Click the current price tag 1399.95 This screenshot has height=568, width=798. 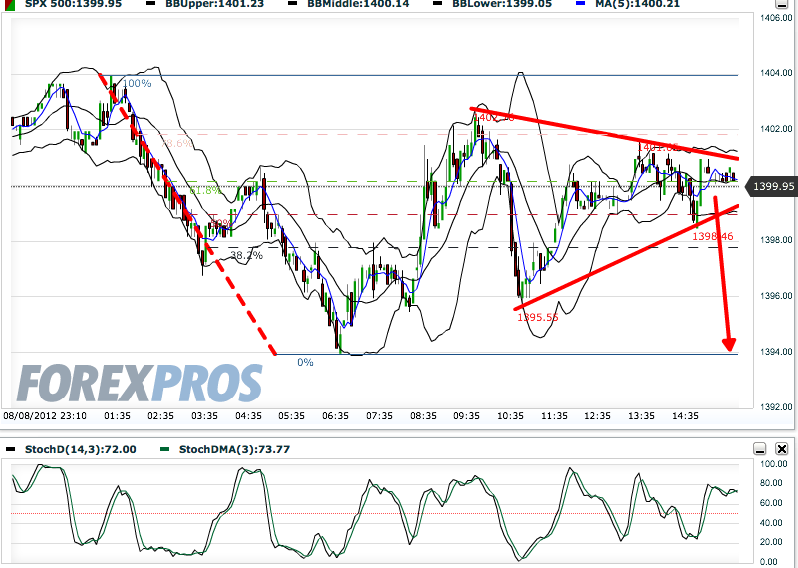coord(773,186)
